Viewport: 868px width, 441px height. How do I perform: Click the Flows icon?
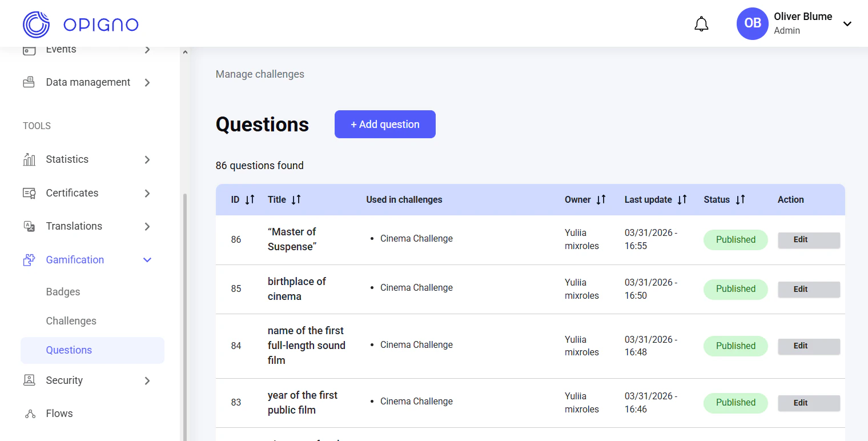coord(30,414)
